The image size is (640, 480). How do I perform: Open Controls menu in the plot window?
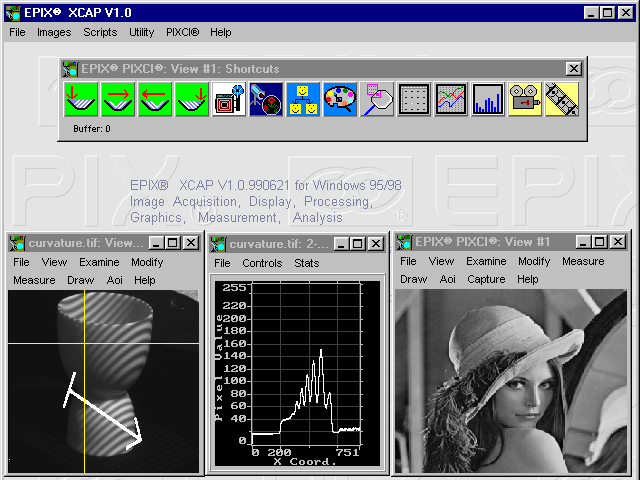(262, 263)
